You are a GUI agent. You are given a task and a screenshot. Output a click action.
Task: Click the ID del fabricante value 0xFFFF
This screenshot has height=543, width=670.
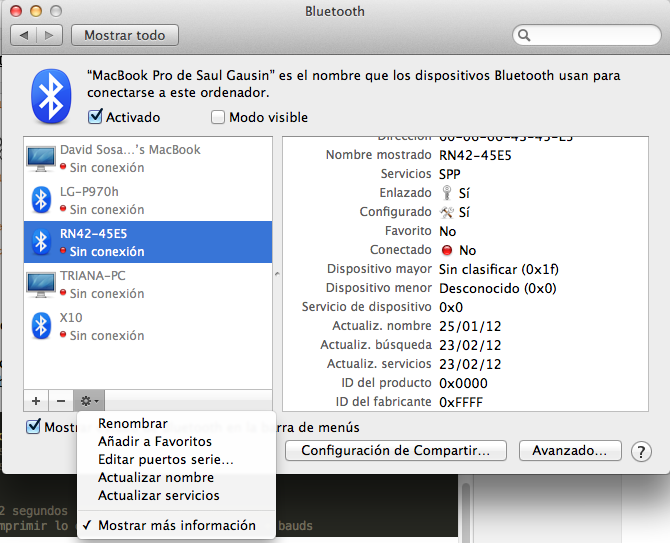(461, 402)
